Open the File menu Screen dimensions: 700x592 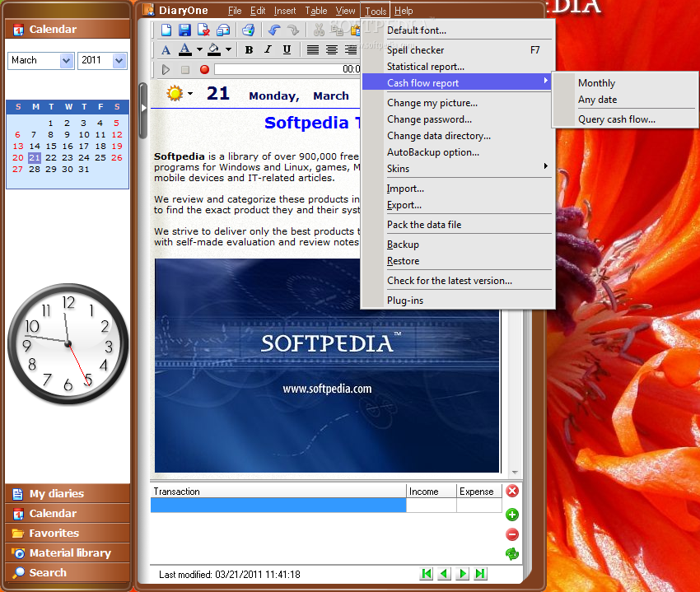235,11
